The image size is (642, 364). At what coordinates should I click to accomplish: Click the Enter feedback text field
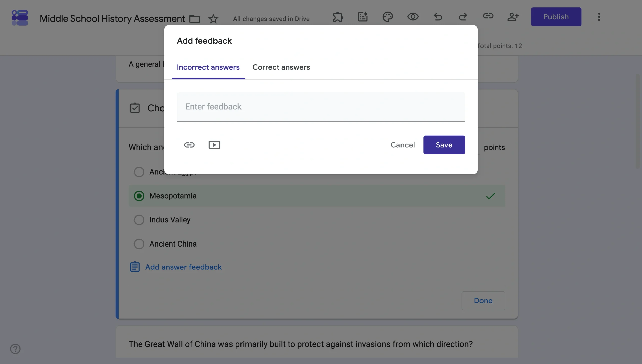click(321, 107)
